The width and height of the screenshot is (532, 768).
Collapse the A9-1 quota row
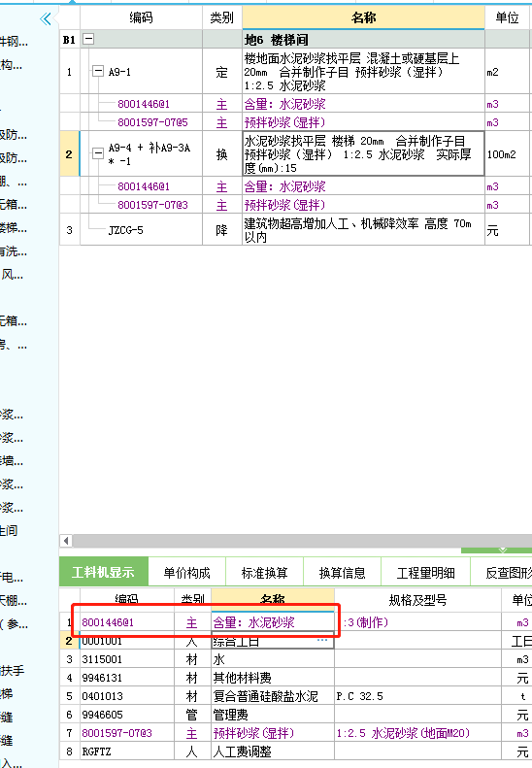[x=98, y=72]
